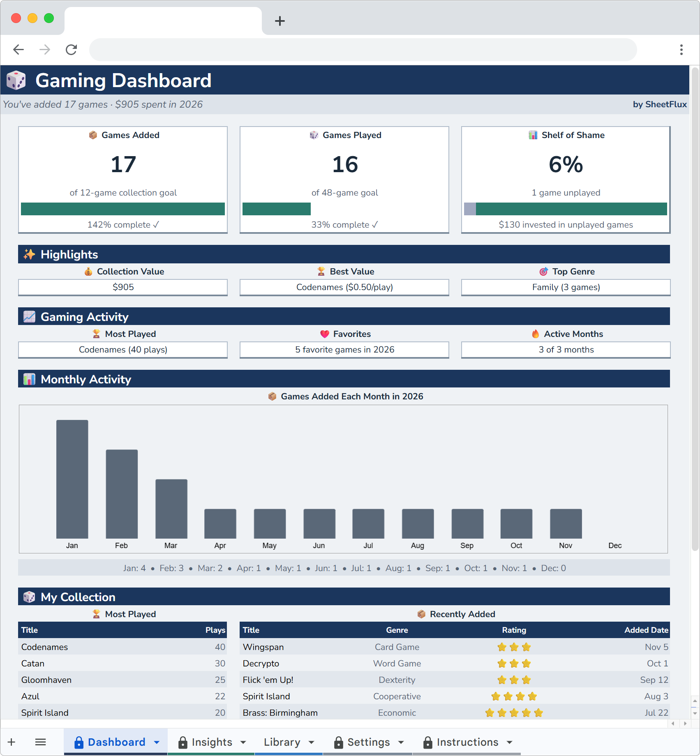Click the bar chart icon on Shelf of Shame
Screen dimensions: 700x756
coord(533,135)
